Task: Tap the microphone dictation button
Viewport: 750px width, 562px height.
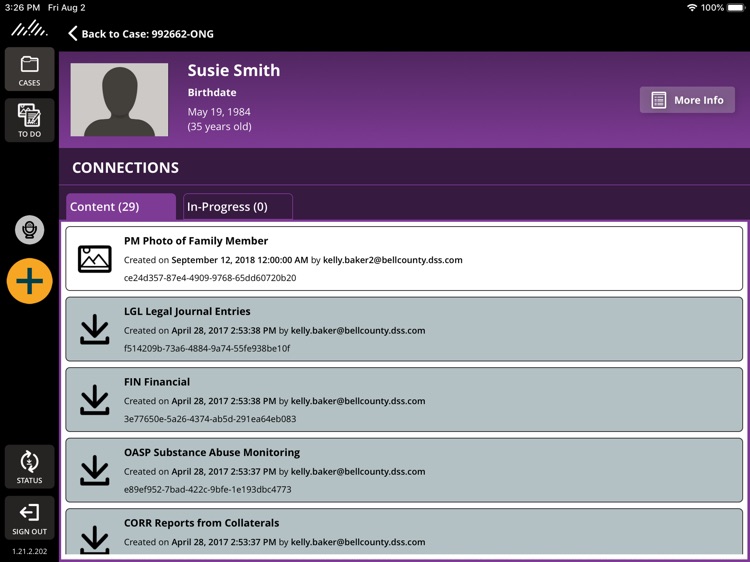Action: [x=29, y=230]
